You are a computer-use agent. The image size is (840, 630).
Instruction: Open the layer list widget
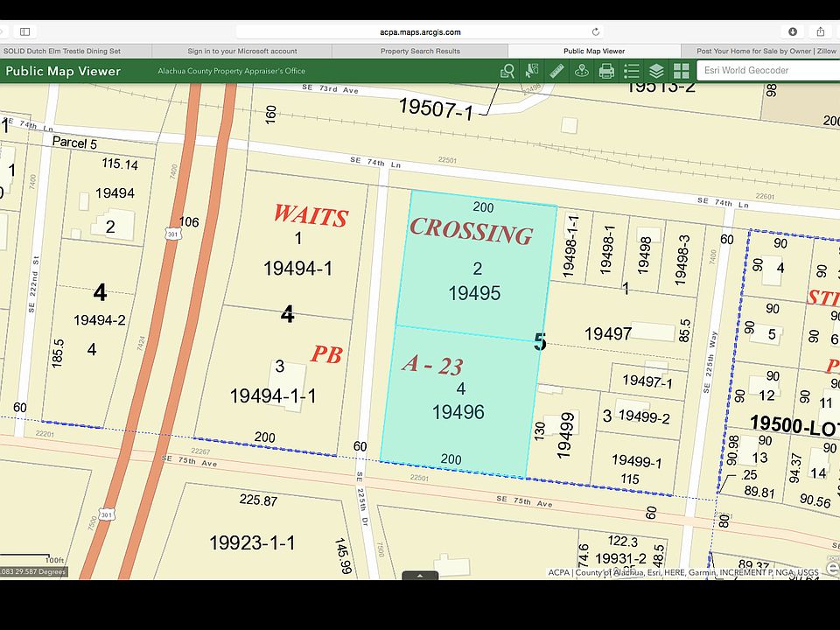click(x=656, y=71)
